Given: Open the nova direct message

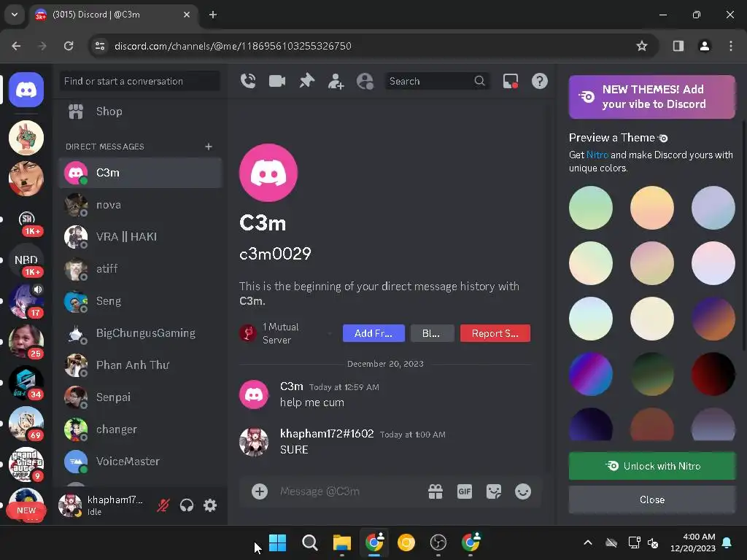Looking at the screenshot, I should click(140, 205).
